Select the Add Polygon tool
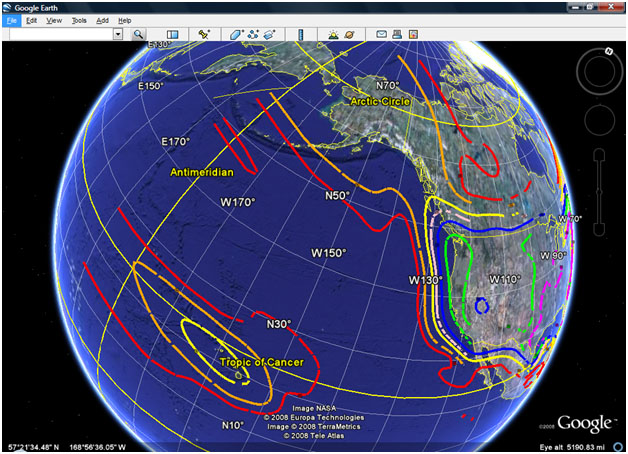Screen dimensions: 628x454 point(236,35)
